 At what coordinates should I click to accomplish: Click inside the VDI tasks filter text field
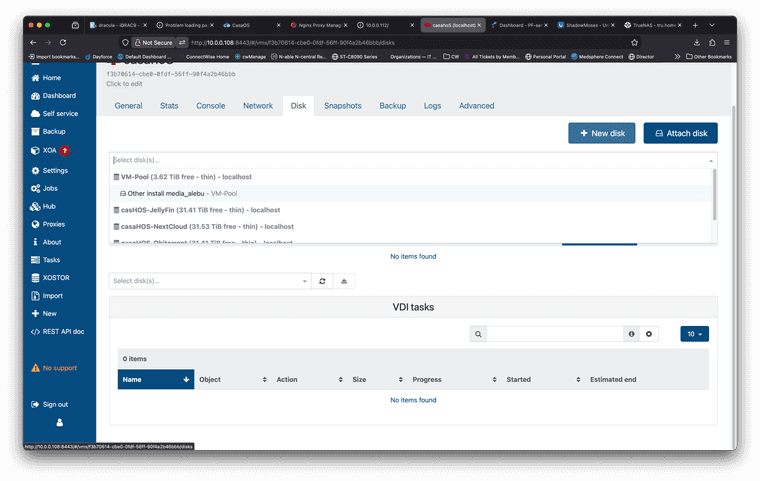555,334
